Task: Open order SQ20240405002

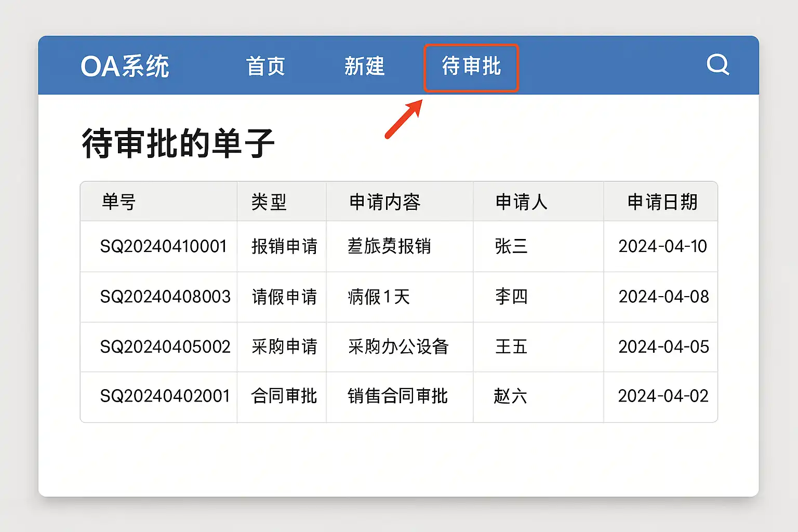Action: click(165, 347)
